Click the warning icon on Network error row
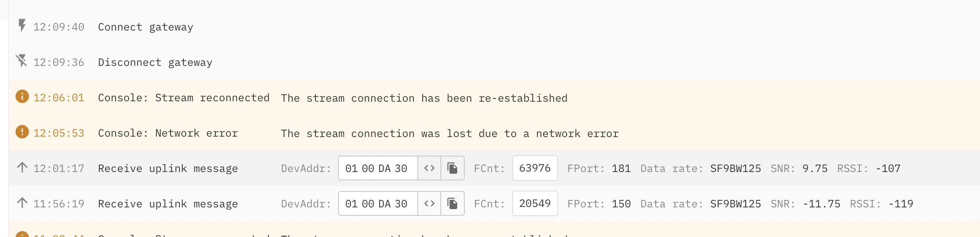The image size is (980, 237). click(x=22, y=132)
